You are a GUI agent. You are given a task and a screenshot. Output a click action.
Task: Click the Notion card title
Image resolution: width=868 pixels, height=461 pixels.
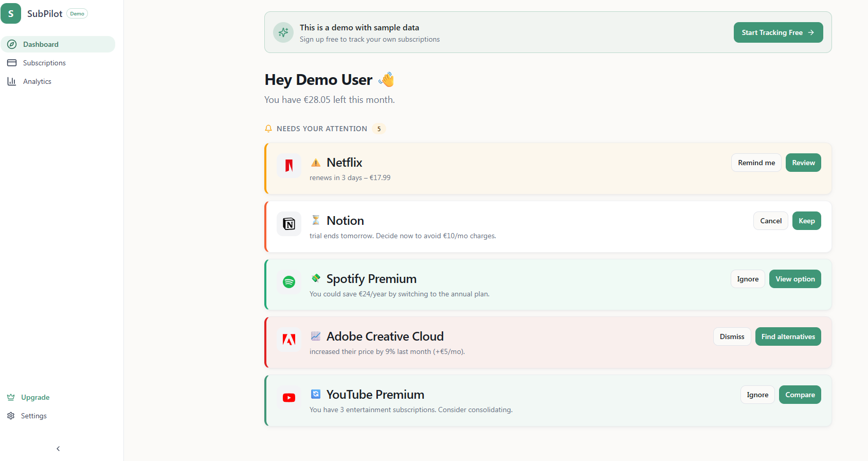click(x=345, y=221)
